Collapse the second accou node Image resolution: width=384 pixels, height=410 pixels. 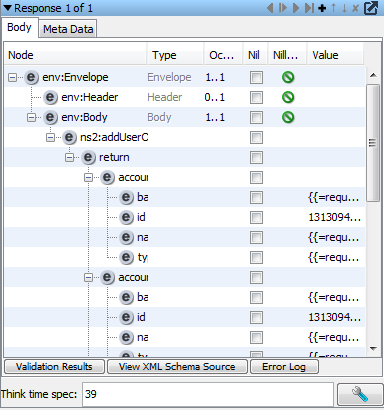[x=88, y=278]
